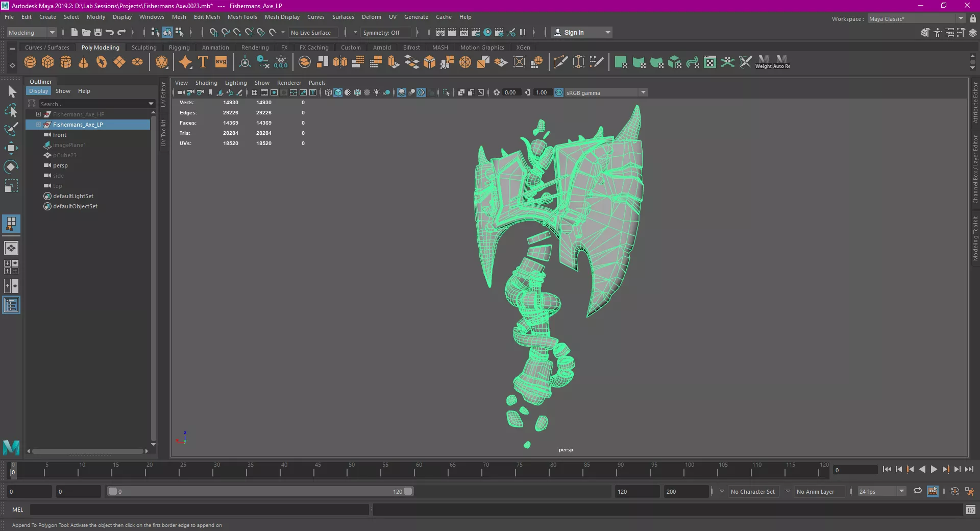
Task: Click the range slider end handle at 120
Action: (x=408, y=491)
